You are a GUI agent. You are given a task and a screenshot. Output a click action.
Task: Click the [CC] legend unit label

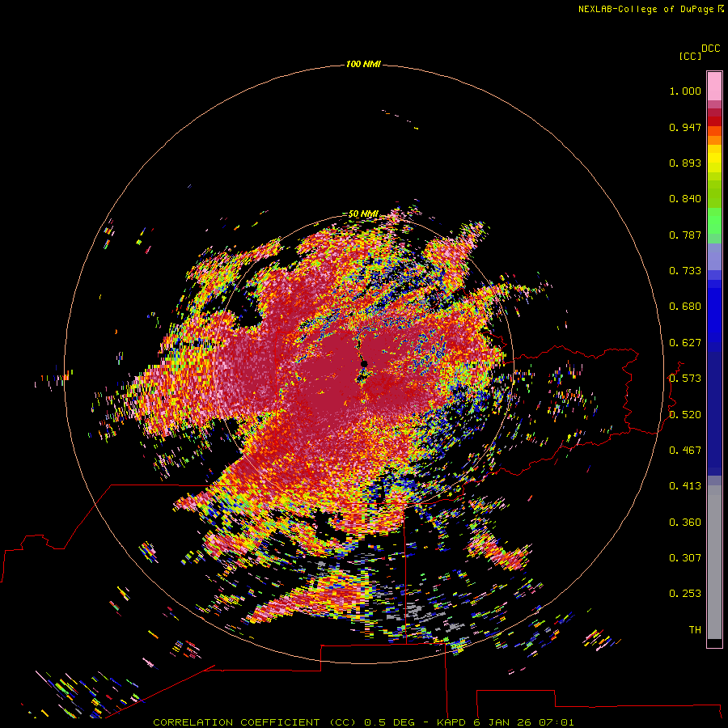click(x=690, y=56)
